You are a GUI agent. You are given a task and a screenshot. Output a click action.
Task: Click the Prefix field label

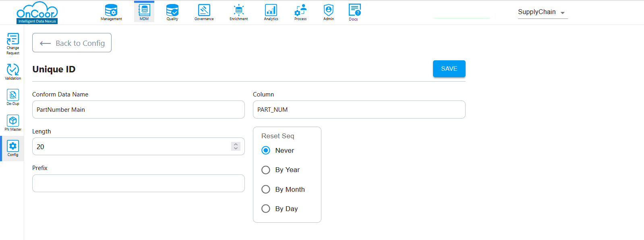(x=40, y=168)
